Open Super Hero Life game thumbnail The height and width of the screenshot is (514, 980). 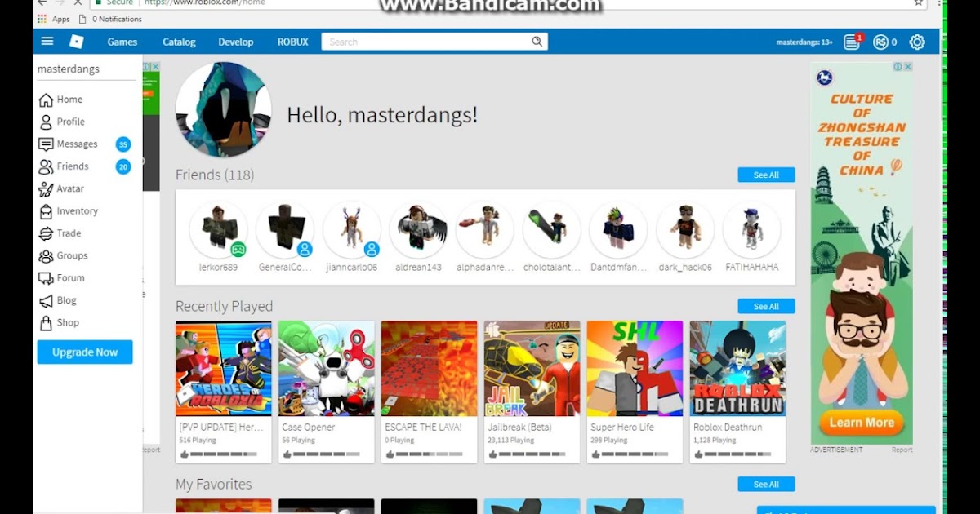click(635, 369)
